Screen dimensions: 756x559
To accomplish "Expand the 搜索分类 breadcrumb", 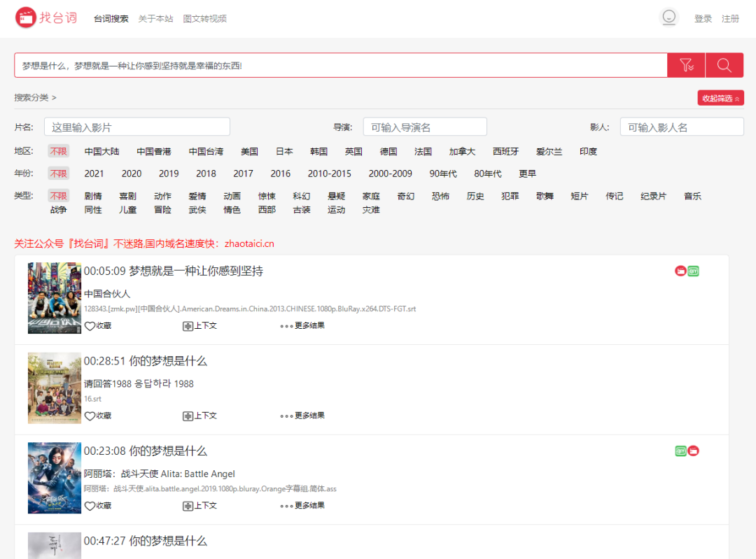I will click(35, 97).
